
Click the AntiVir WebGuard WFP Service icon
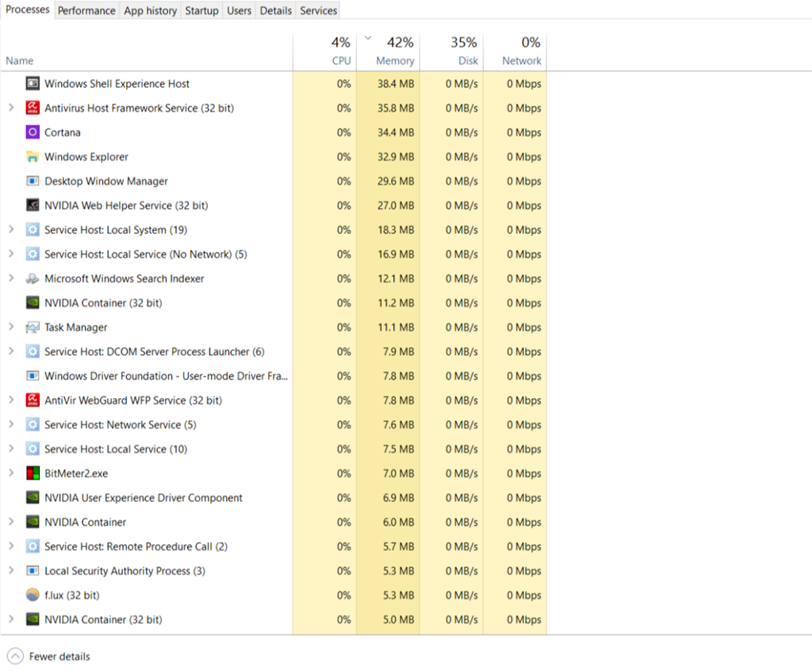33,400
